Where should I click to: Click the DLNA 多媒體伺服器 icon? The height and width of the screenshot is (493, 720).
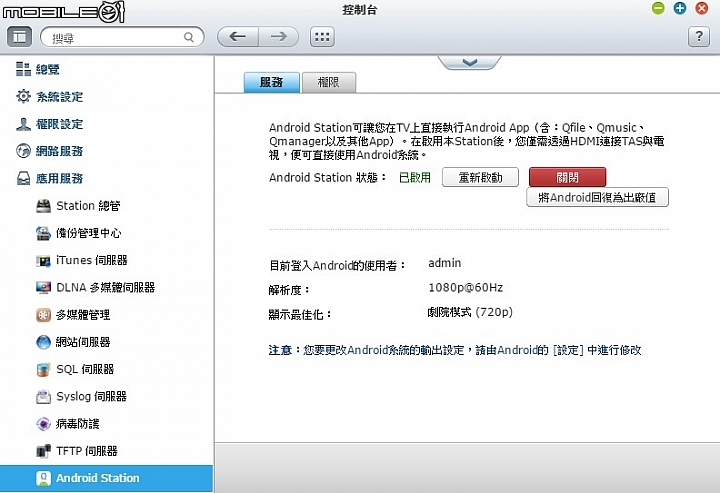43,288
